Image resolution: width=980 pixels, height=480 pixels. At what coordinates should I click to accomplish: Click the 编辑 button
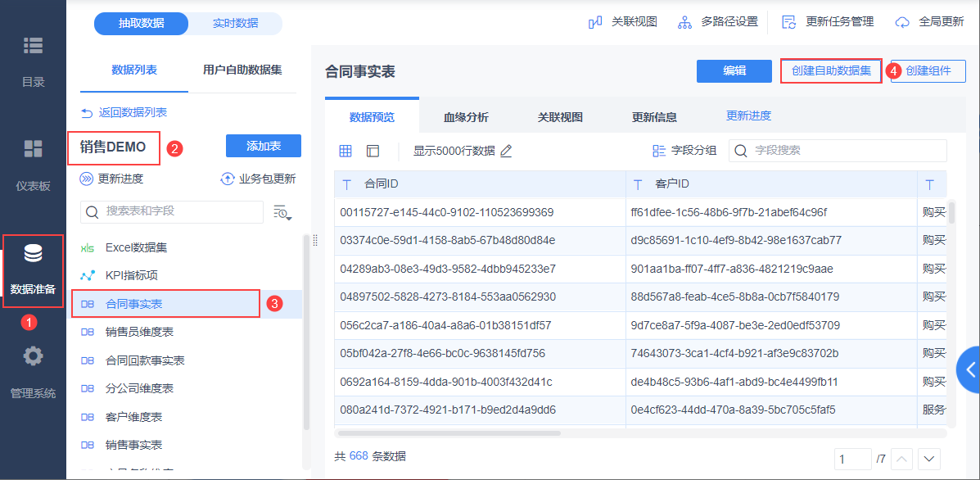point(734,70)
